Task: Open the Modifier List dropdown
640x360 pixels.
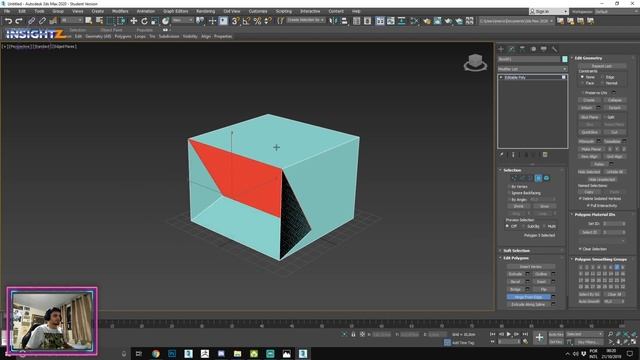Action: click(x=532, y=69)
